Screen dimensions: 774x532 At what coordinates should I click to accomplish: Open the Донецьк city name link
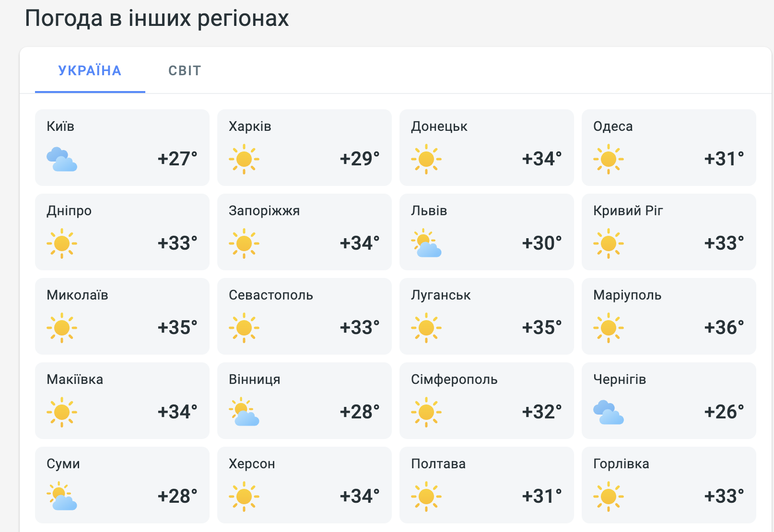(x=439, y=127)
